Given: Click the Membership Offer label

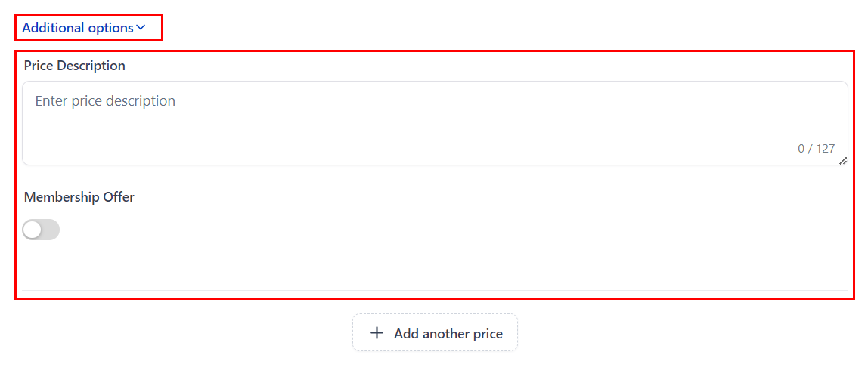Looking at the screenshot, I should 79,197.
